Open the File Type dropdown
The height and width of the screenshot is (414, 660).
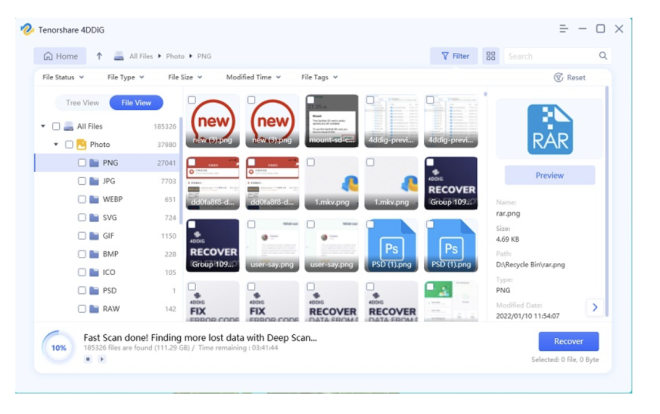pyautogui.click(x=126, y=77)
